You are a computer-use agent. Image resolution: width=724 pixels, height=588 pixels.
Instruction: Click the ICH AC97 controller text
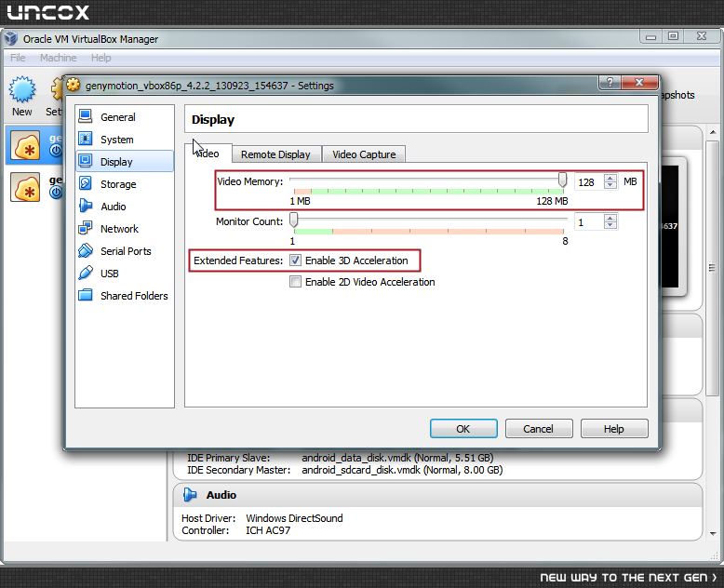[x=268, y=530]
